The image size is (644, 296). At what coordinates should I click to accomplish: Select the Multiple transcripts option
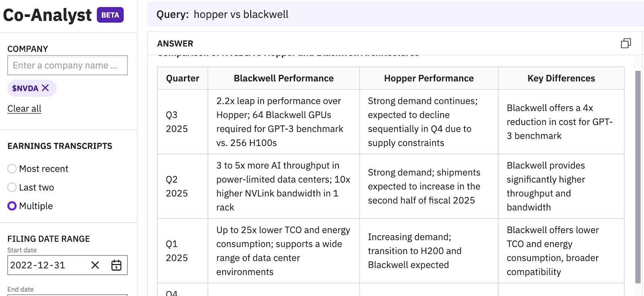point(12,206)
